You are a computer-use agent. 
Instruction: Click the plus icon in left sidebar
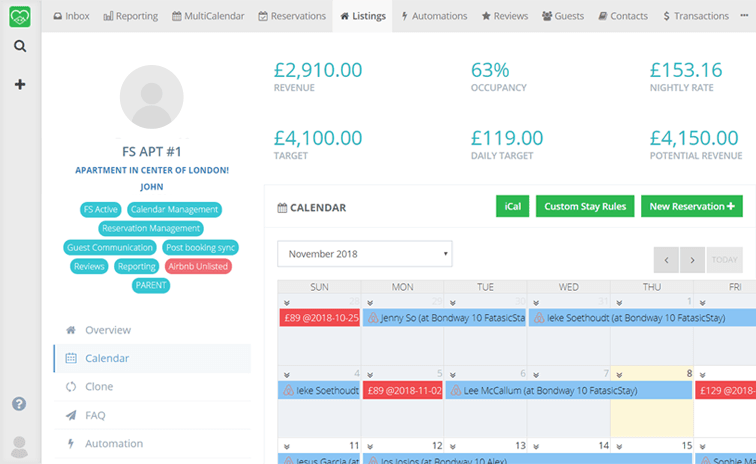point(20,85)
